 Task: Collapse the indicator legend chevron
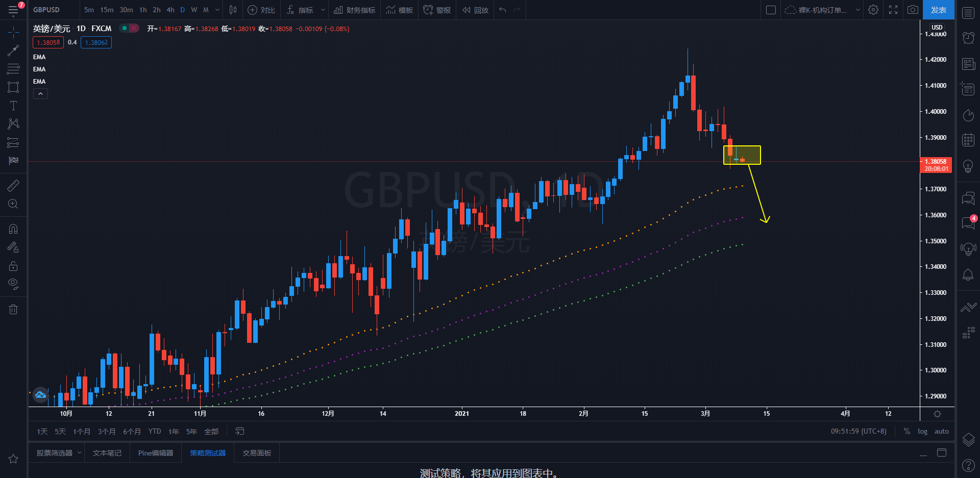click(x=41, y=93)
